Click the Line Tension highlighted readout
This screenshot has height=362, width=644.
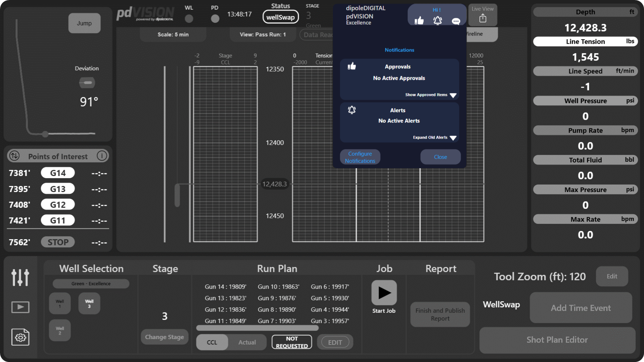[585, 41]
